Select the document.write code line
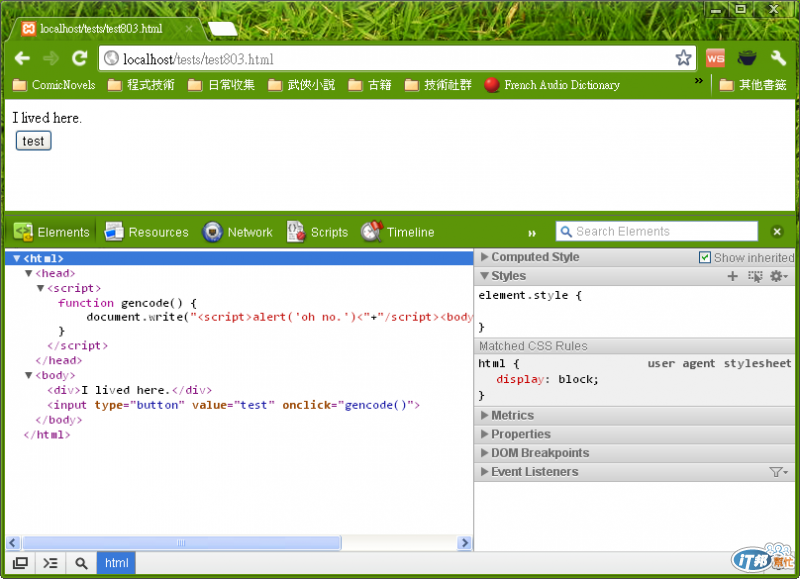 [280, 317]
